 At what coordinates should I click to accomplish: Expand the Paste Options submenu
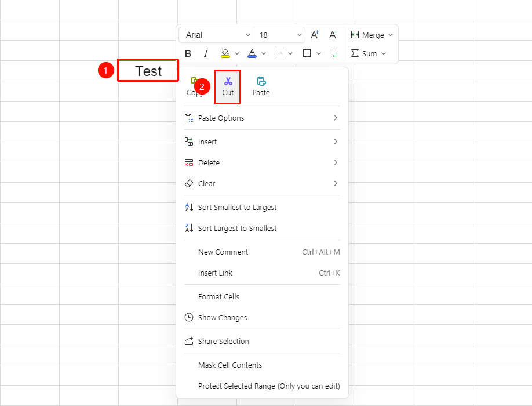point(262,118)
